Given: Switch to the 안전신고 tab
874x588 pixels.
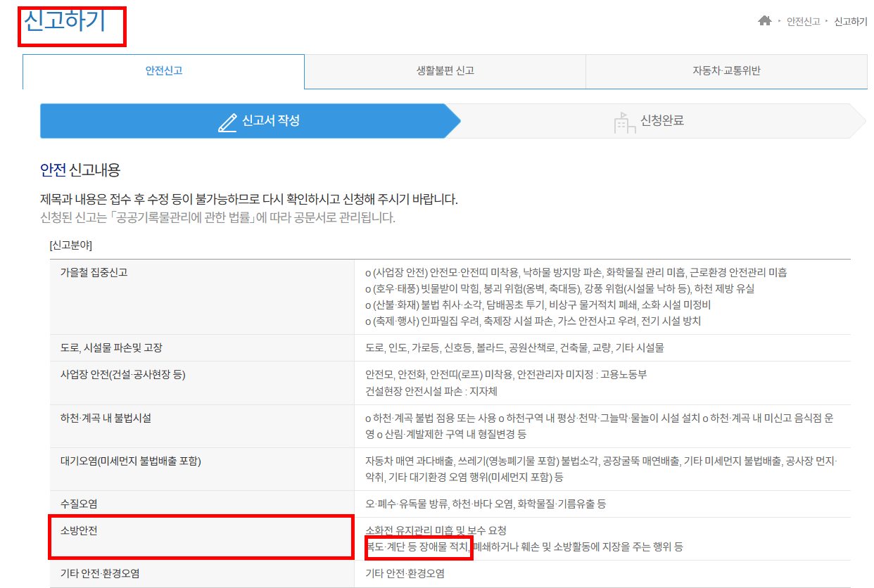Looking at the screenshot, I should (x=163, y=71).
